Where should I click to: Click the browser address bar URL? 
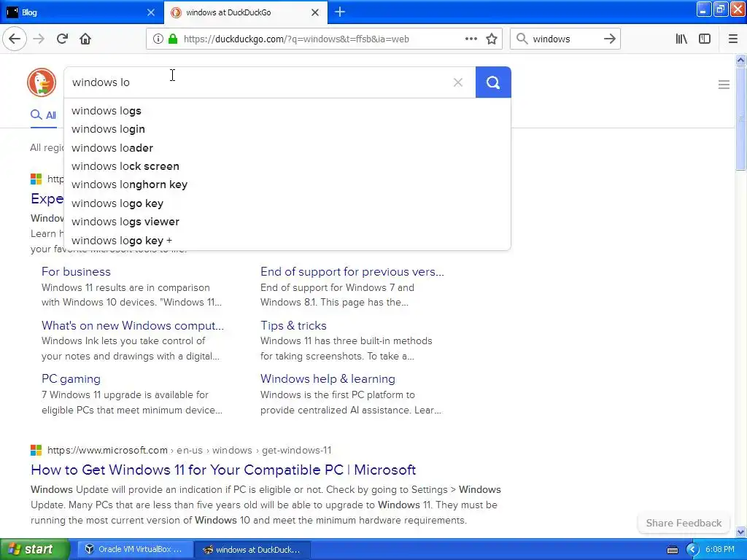(296, 39)
